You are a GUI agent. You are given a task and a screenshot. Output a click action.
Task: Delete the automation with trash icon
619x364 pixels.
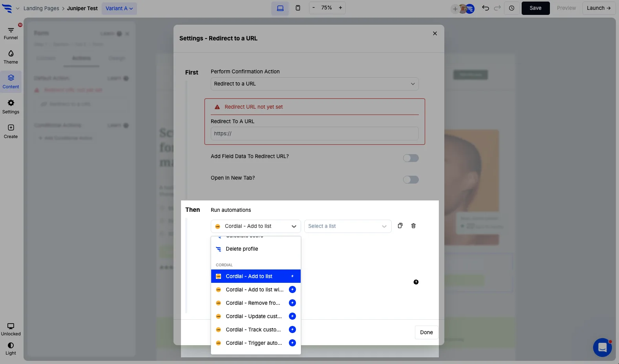pyautogui.click(x=413, y=226)
